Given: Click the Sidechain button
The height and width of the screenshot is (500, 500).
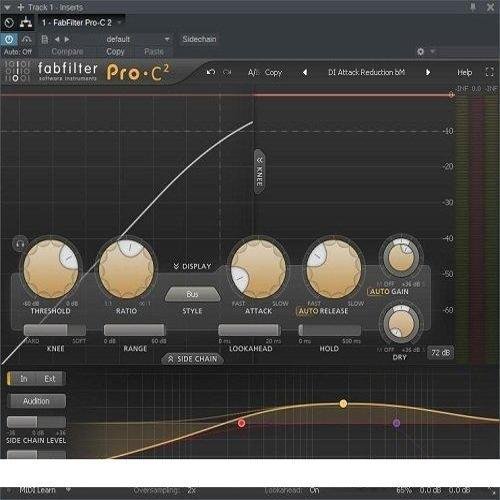Looking at the screenshot, I should 199,39.
